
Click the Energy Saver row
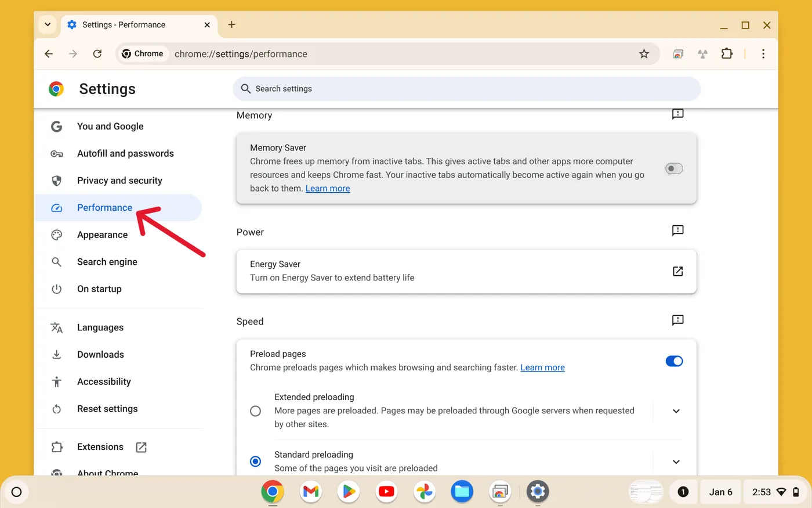point(466,271)
